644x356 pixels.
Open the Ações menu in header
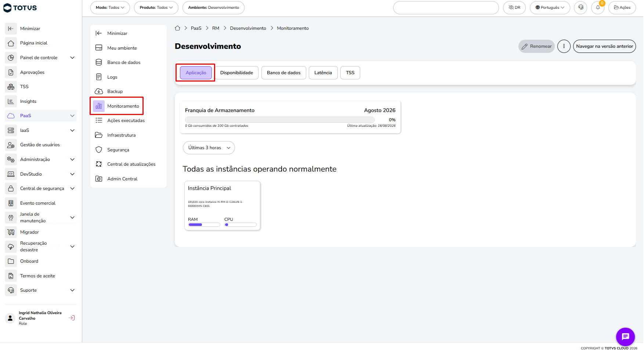tap(622, 8)
